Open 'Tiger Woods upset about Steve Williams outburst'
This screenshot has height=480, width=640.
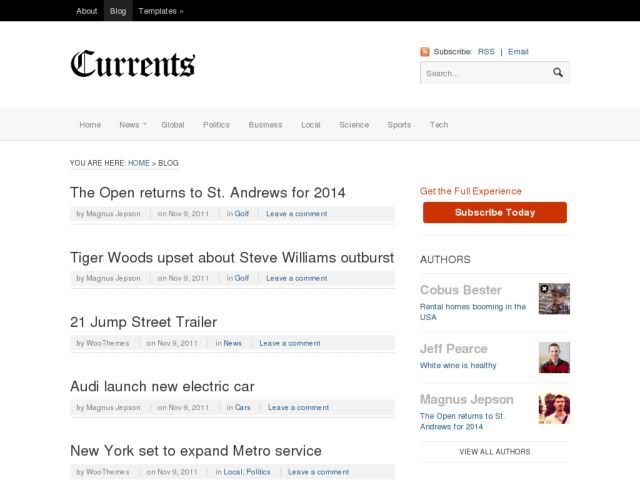coord(232,257)
